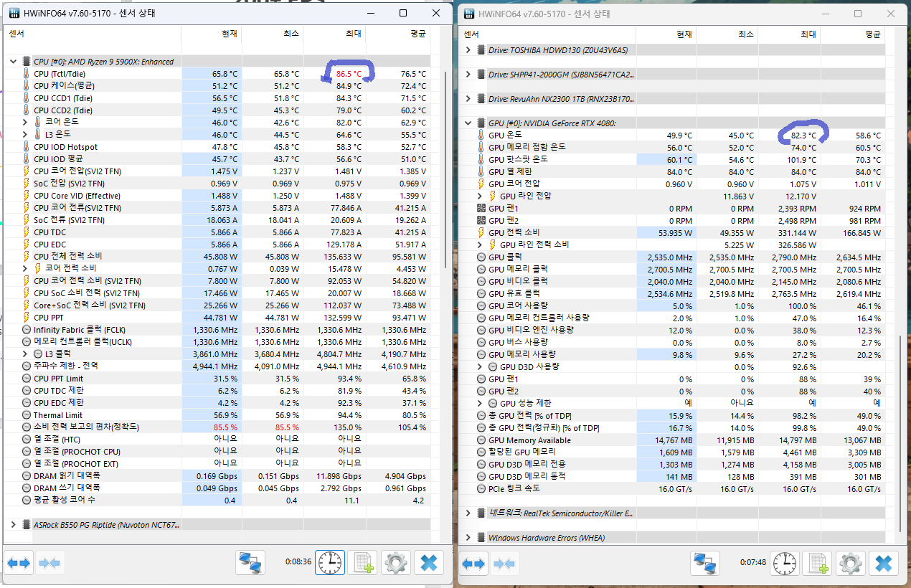Viewport: 911px width, 588px height.
Task: Expand Drive: RevuAhn NX2300 1TB group
Action: pos(468,99)
